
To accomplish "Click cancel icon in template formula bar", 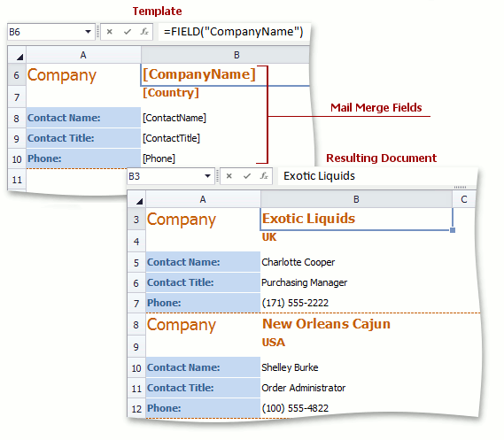I will coord(110,32).
